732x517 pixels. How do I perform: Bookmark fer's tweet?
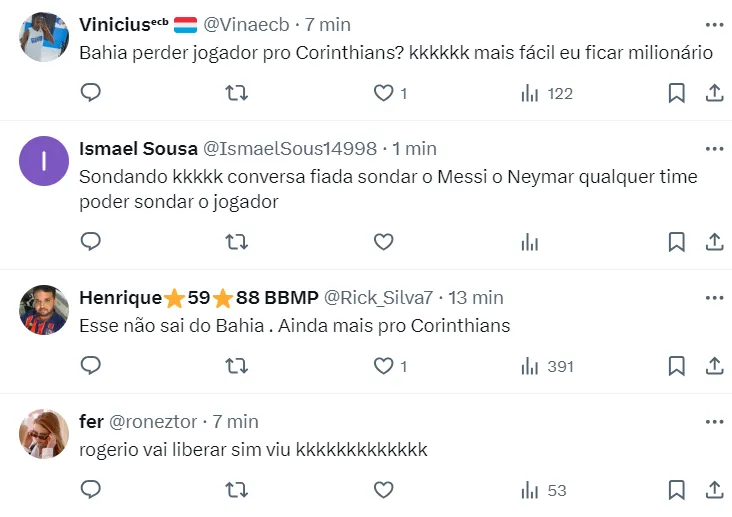coord(677,490)
